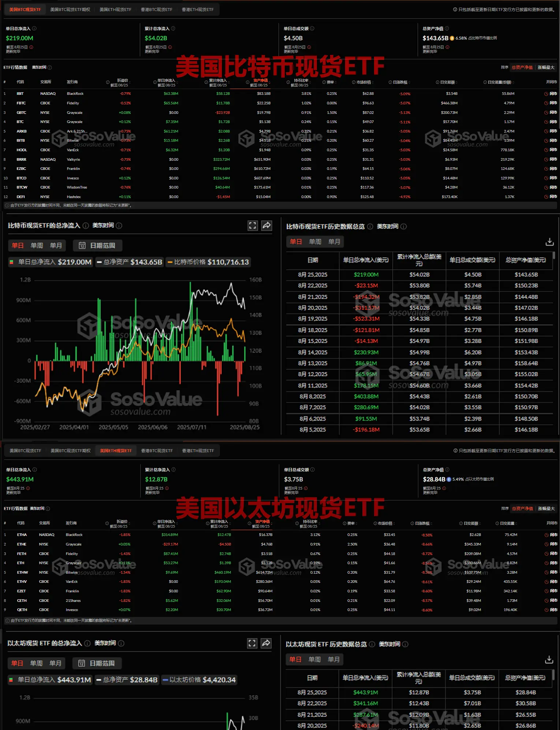Viewport: 560px width, 730px height.
Task: Click the clock icon in the IBIT row
Action: 546,94
